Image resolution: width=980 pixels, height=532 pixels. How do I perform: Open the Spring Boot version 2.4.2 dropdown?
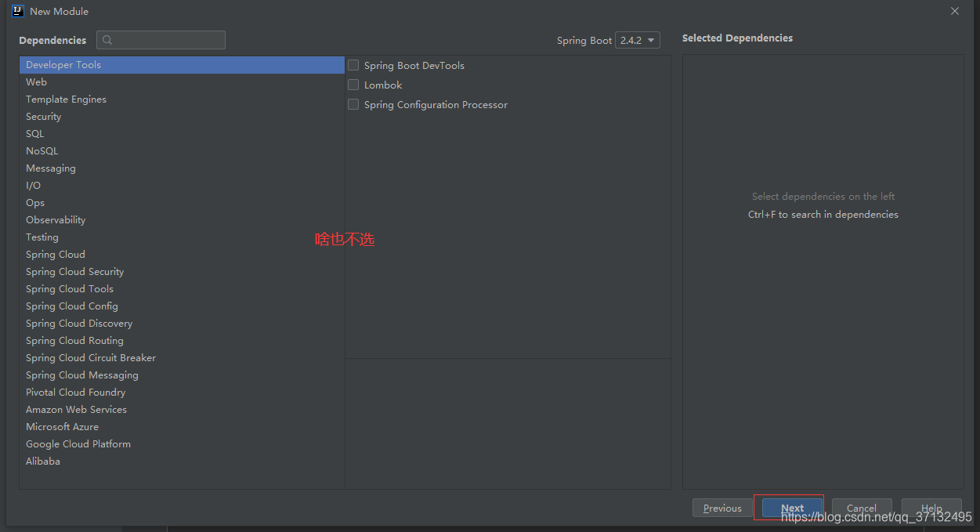click(x=638, y=40)
